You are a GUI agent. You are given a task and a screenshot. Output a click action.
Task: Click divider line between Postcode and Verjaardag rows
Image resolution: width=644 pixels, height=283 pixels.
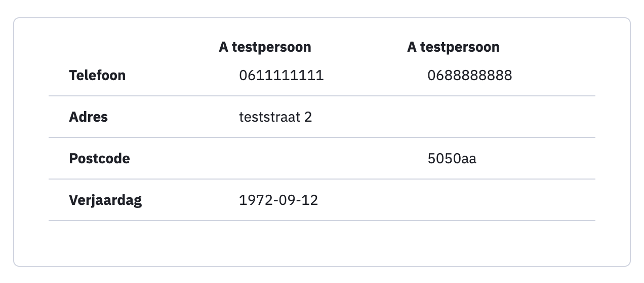[x=322, y=179]
